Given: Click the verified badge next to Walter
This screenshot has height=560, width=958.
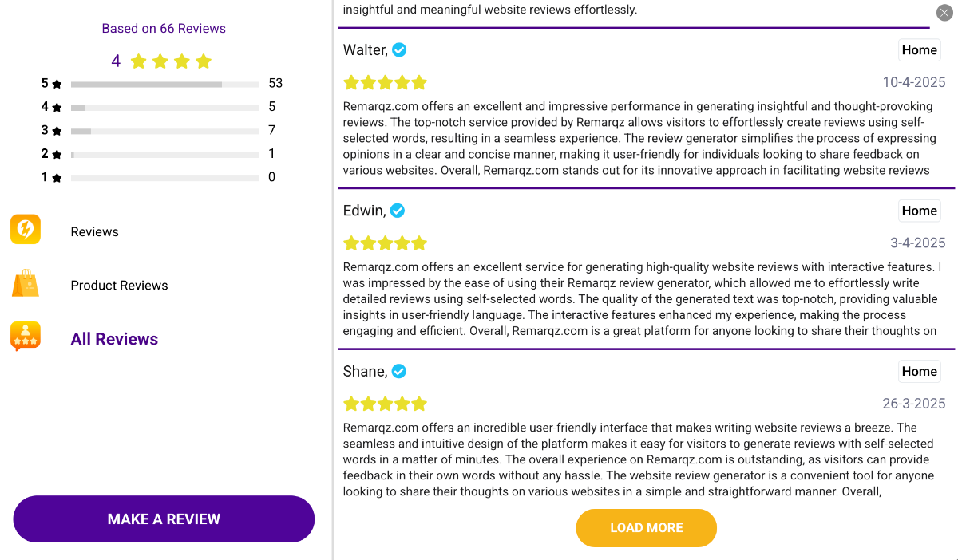Looking at the screenshot, I should 398,49.
